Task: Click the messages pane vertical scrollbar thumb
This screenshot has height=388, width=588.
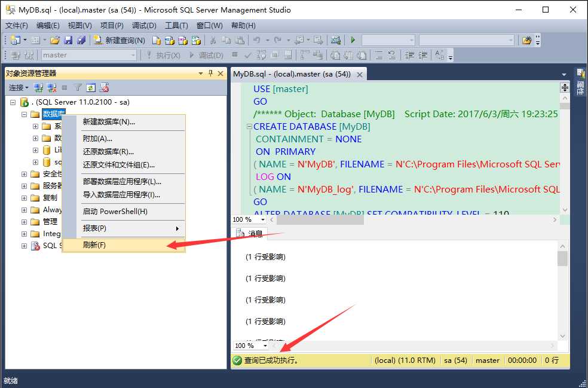Action: point(562,258)
